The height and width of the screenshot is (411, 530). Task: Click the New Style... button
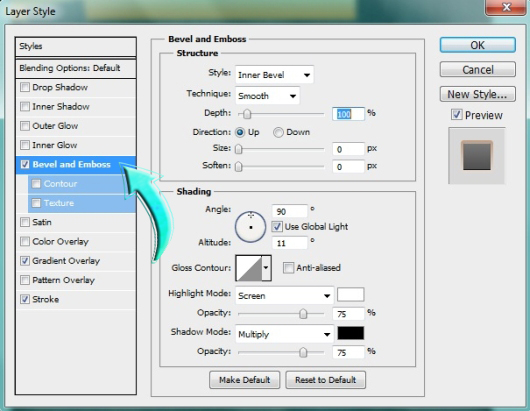pos(477,94)
